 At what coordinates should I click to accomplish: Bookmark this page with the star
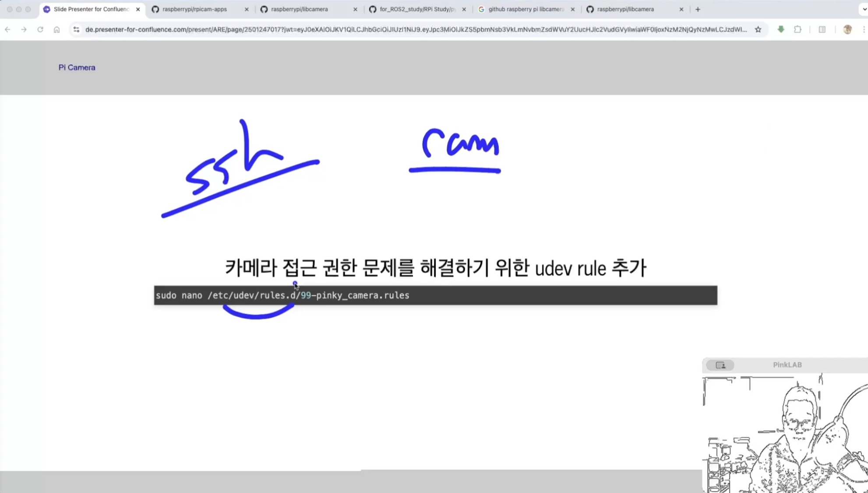pos(758,29)
